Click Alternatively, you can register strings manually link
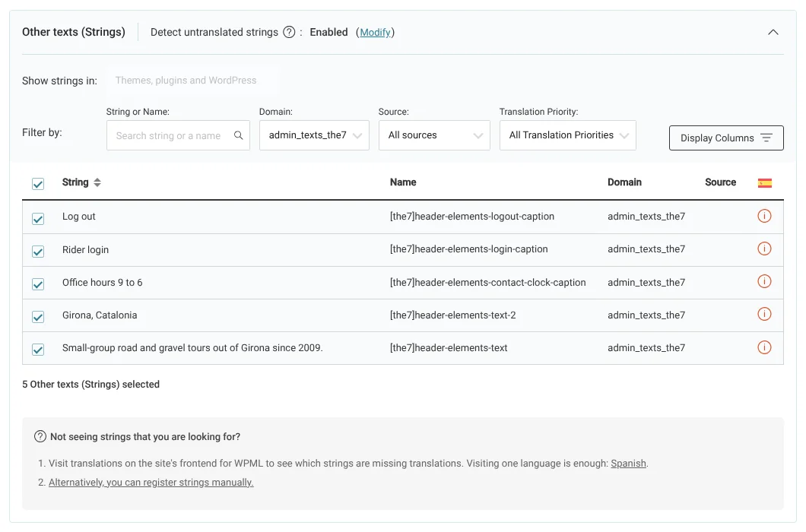 pyautogui.click(x=151, y=482)
